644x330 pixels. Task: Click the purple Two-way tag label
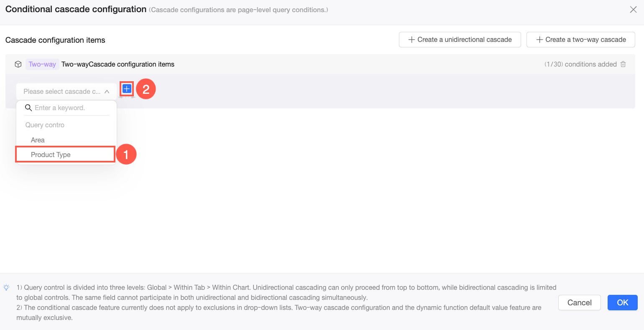(x=42, y=64)
